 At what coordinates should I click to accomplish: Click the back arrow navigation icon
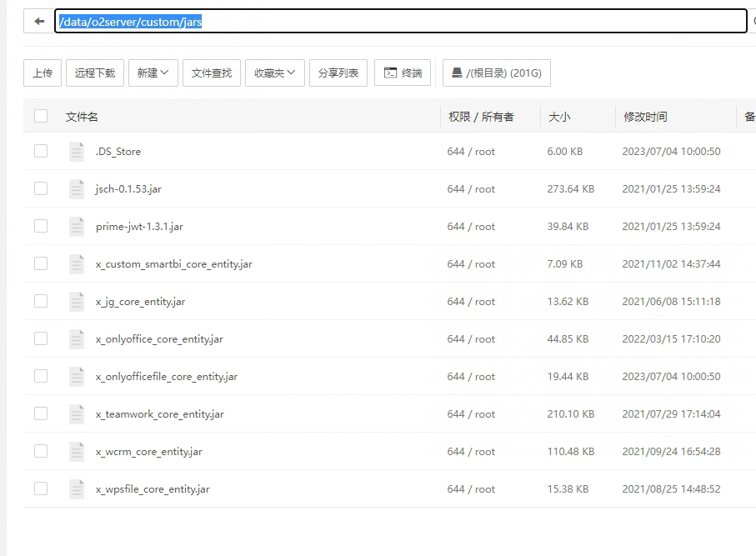tap(39, 22)
